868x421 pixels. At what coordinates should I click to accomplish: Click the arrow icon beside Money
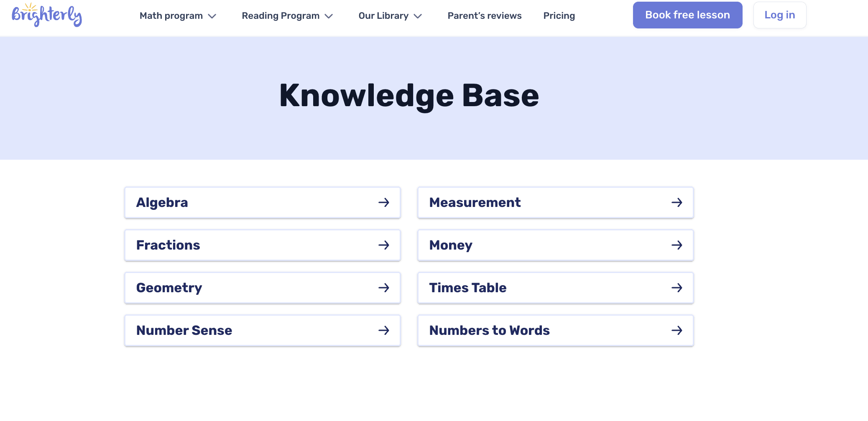[677, 245]
